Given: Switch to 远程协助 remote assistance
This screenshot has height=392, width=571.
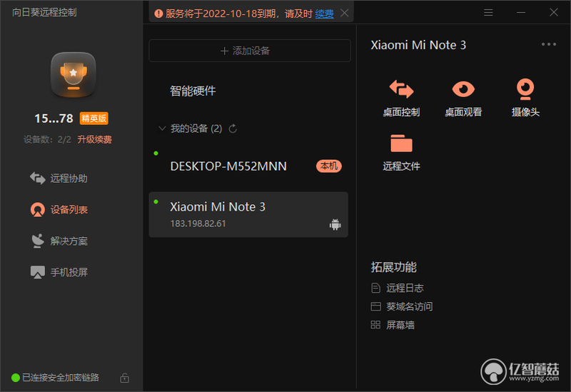Looking at the screenshot, I should (59, 178).
